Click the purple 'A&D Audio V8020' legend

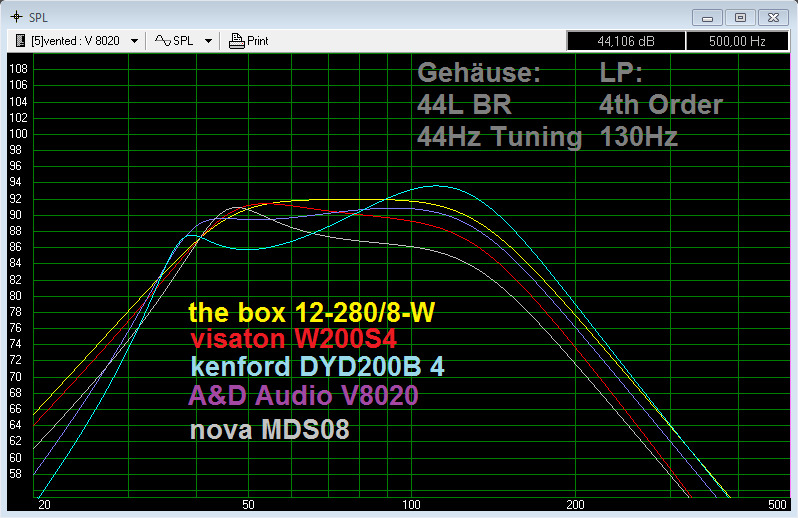(303, 395)
